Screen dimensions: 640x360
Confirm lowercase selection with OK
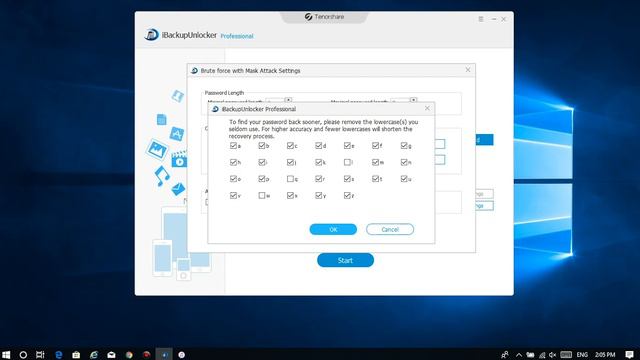point(333,229)
